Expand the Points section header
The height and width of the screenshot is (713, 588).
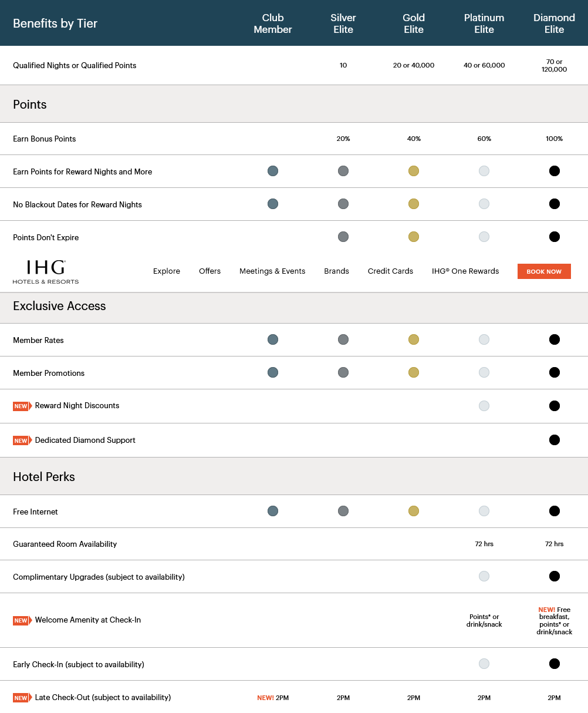[x=29, y=104]
